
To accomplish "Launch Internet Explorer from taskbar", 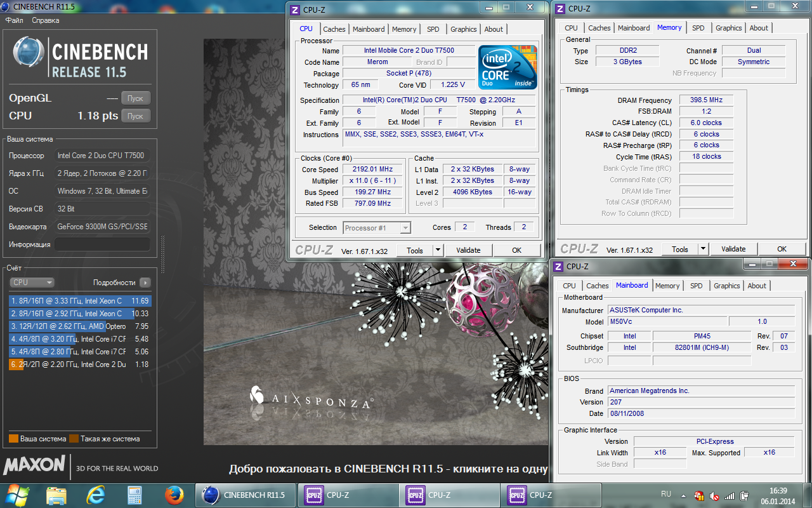I will tap(95, 495).
